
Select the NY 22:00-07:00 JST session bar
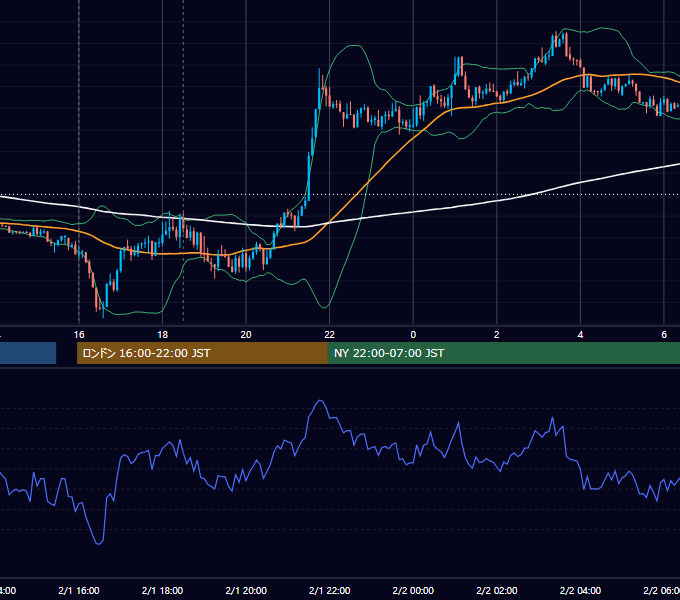pyautogui.click(x=503, y=353)
